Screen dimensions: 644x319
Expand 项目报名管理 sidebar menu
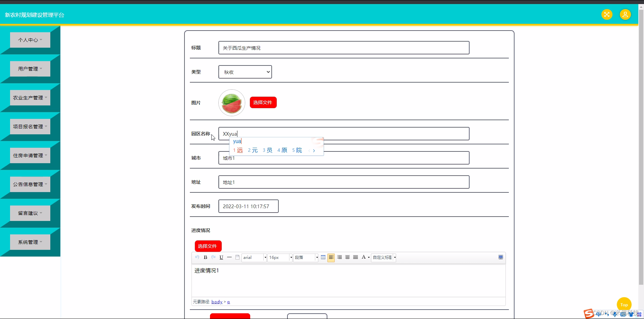tap(30, 127)
